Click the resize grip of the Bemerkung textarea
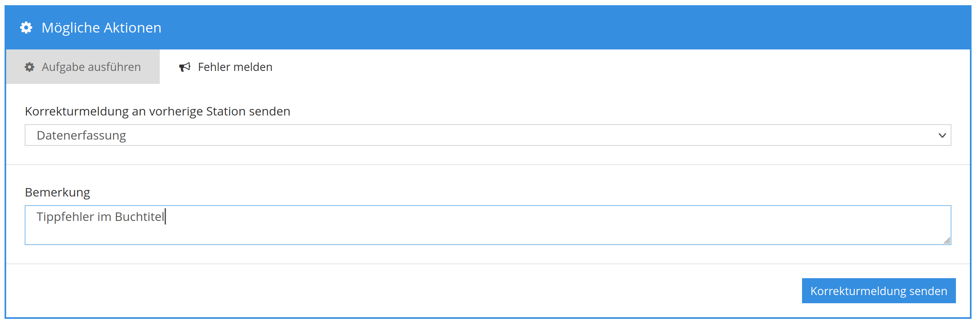 click(947, 241)
